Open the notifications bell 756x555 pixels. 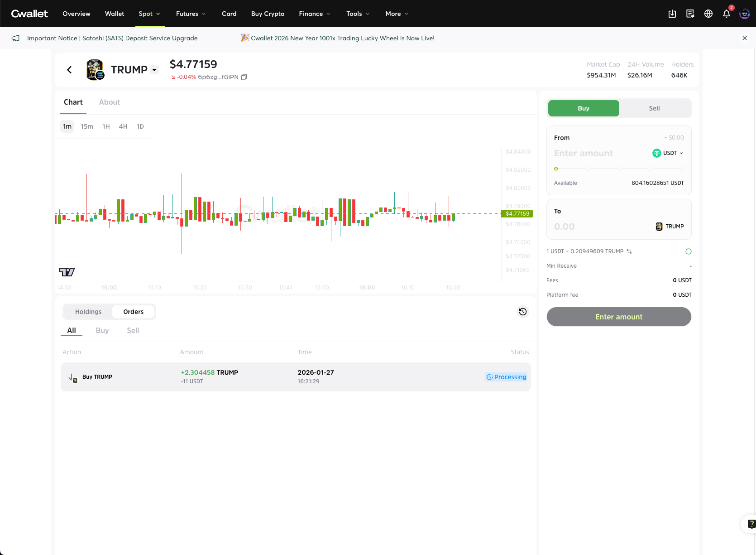727,14
